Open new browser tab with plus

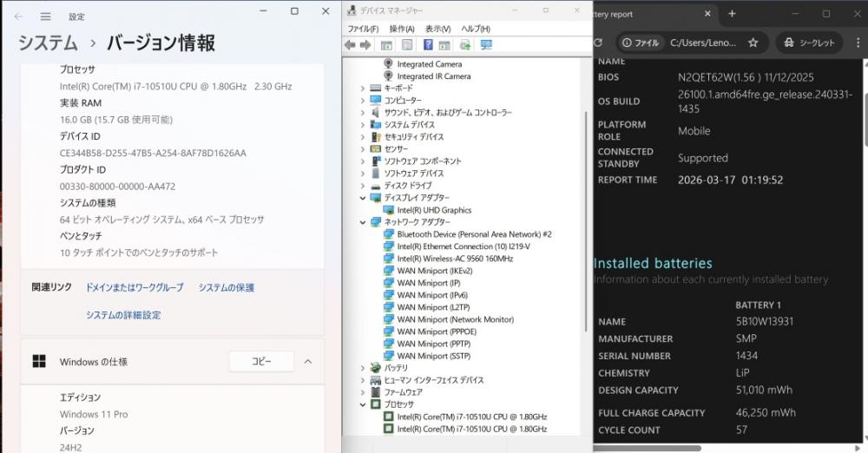732,14
